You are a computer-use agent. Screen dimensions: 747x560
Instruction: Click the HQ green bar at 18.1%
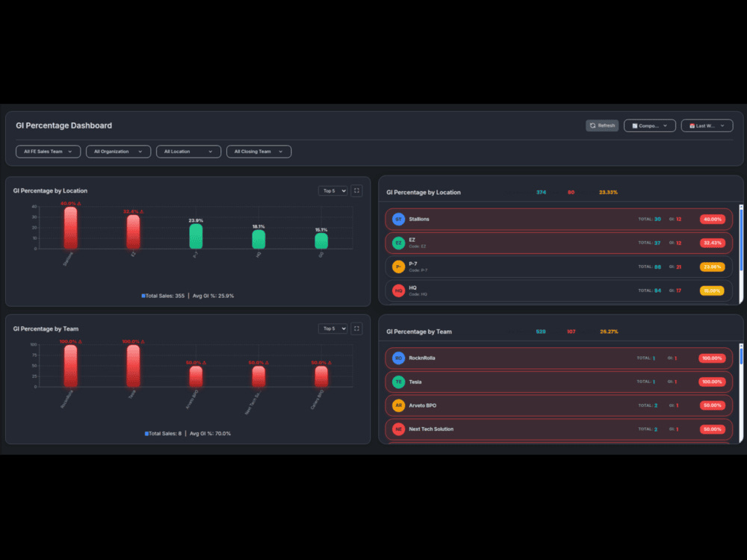[258, 239]
